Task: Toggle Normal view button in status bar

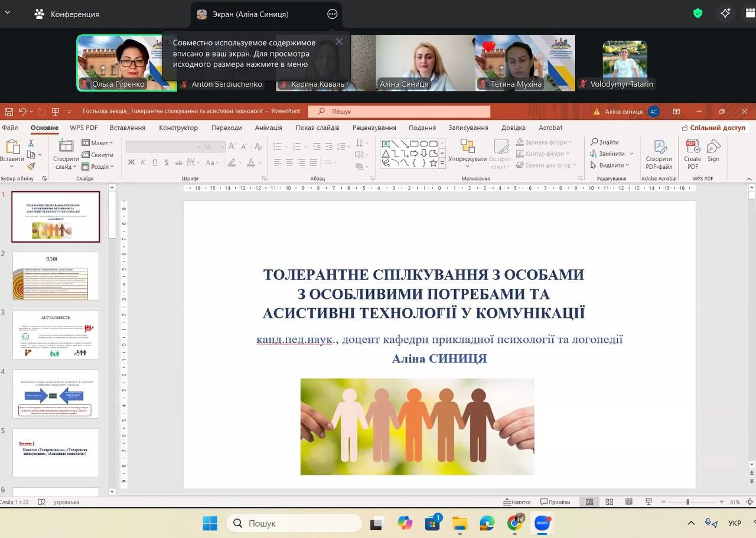Action: click(589, 502)
